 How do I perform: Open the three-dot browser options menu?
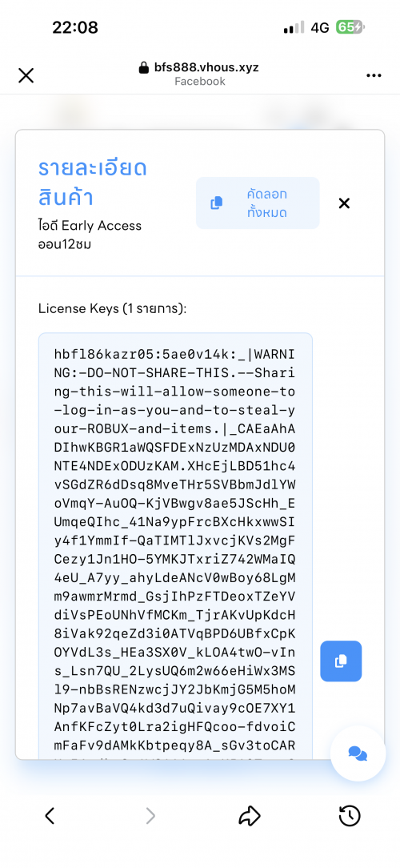coord(374,76)
